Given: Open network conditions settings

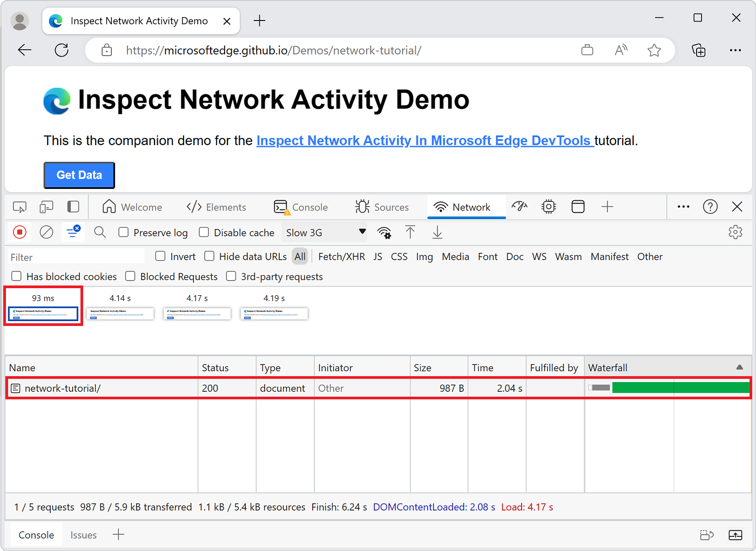Looking at the screenshot, I should click(x=384, y=232).
